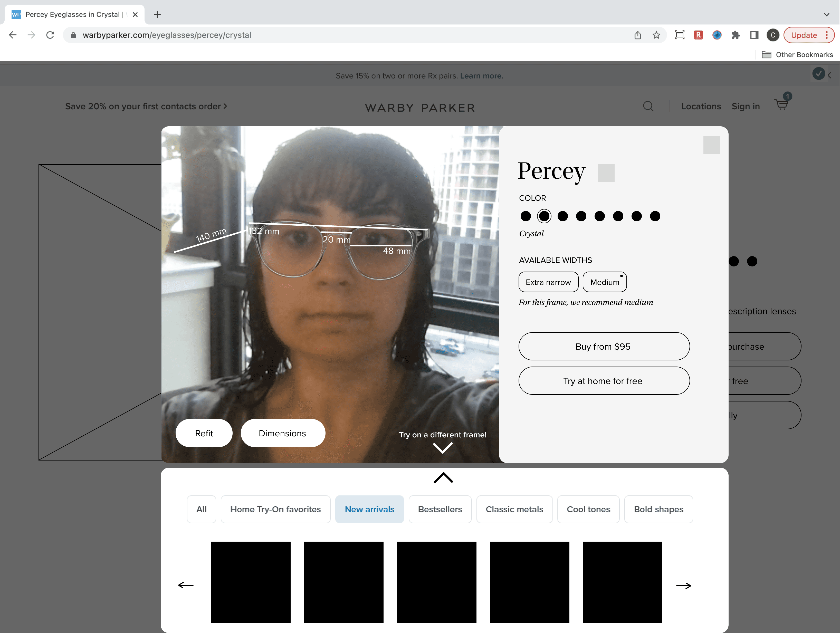Bookmark this page with the star icon

[656, 35]
